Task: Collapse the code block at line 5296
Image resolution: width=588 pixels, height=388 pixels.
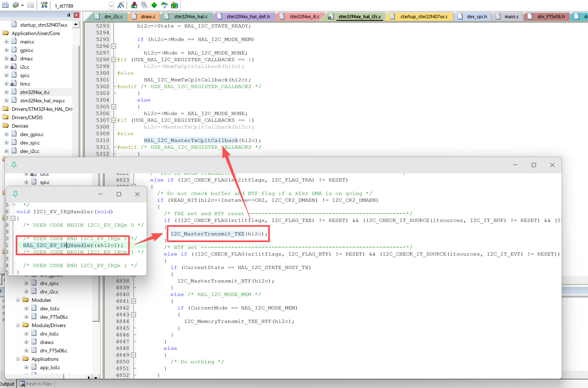Action: pyautogui.click(x=114, y=46)
